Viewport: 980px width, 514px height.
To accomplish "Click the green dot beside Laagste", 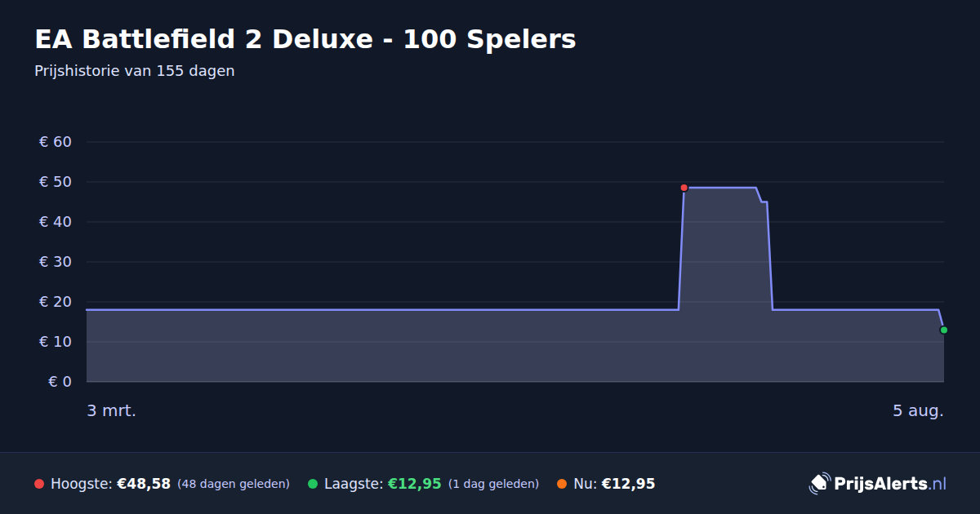I will pyautogui.click(x=313, y=484).
